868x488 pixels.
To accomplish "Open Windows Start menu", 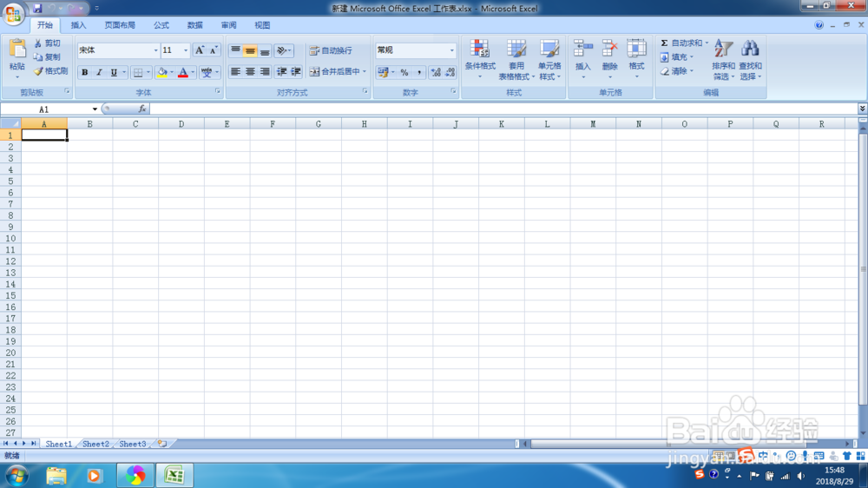I will 16,476.
